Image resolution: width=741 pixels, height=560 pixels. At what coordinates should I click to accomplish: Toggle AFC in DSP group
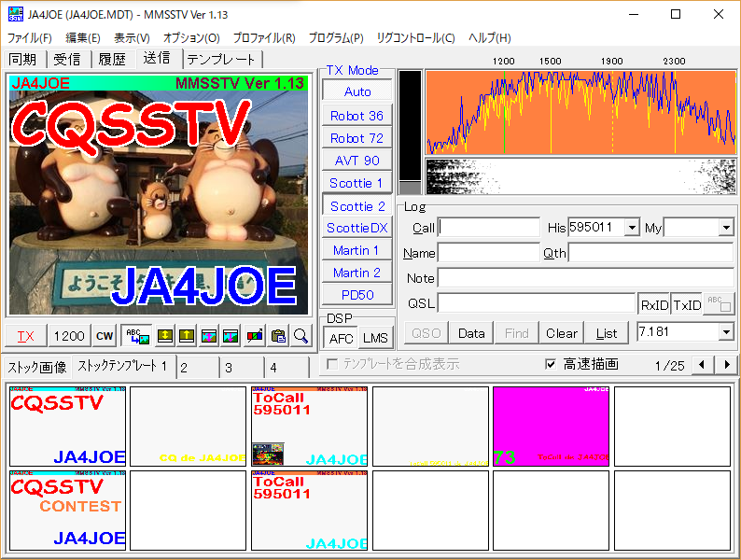(341, 339)
